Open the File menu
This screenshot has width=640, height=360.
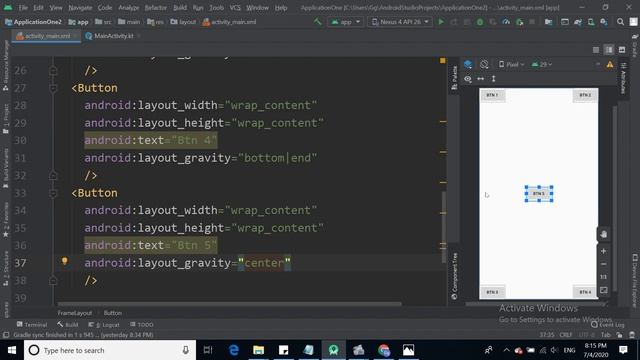(23, 8)
